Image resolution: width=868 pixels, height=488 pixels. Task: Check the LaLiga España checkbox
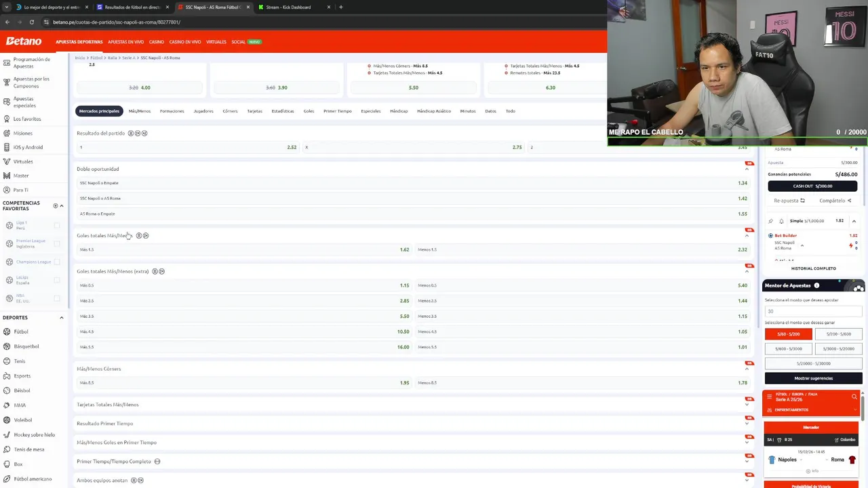point(57,280)
